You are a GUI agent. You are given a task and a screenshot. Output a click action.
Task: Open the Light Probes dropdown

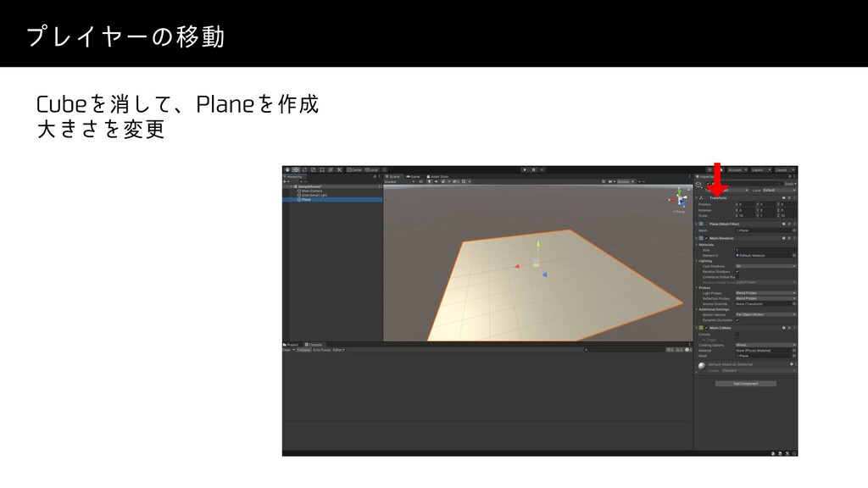point(765,293)
